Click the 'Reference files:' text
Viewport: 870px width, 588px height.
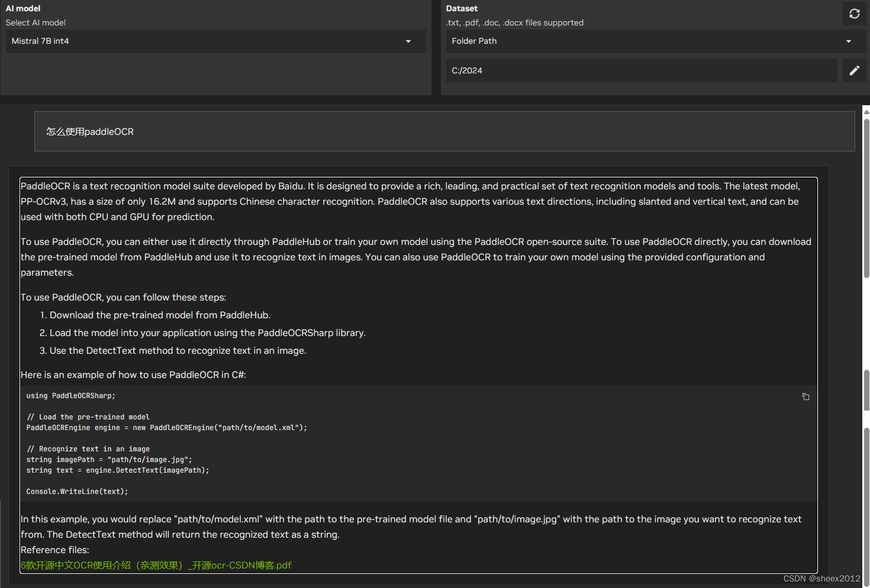click(55, 550)
